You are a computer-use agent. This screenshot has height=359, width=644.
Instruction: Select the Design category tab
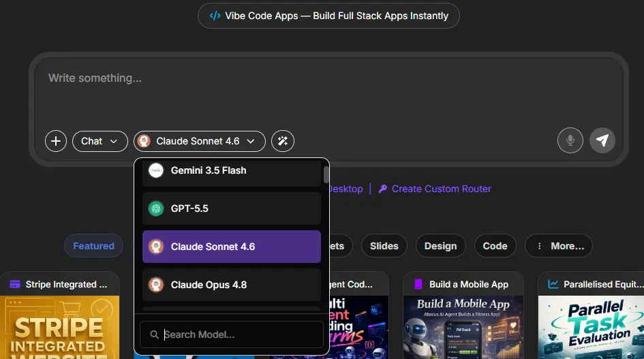click(440, 246)
